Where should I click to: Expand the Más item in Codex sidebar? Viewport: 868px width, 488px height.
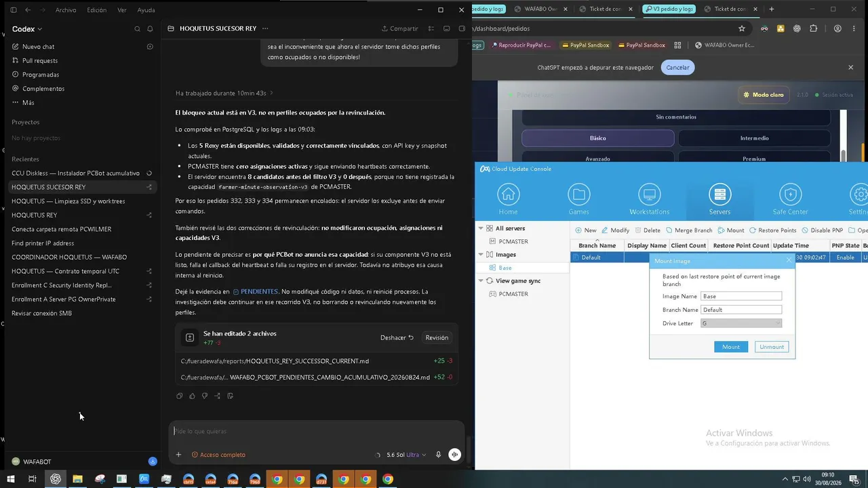pyautogui.click(x=28, y=103)
